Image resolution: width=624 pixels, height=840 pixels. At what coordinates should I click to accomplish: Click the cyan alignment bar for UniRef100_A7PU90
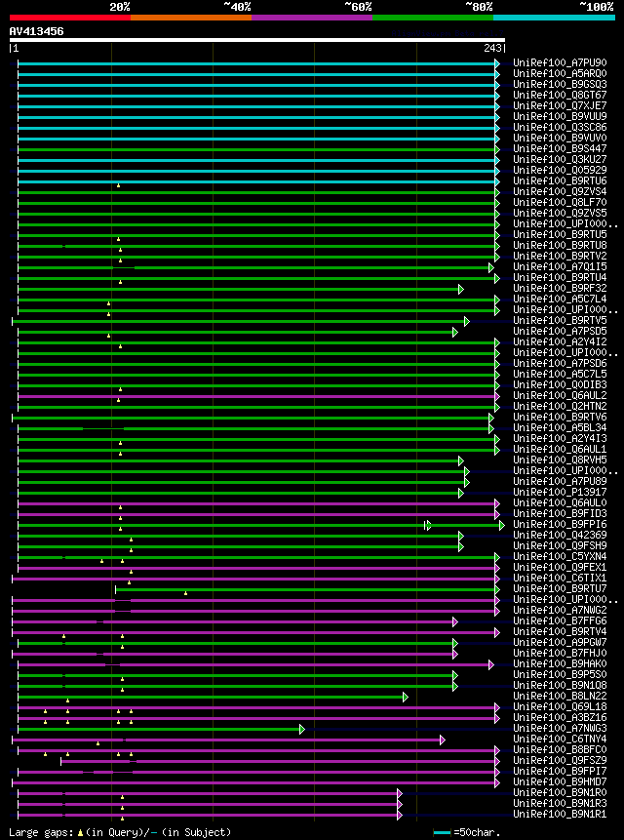(x=258, y=63)
